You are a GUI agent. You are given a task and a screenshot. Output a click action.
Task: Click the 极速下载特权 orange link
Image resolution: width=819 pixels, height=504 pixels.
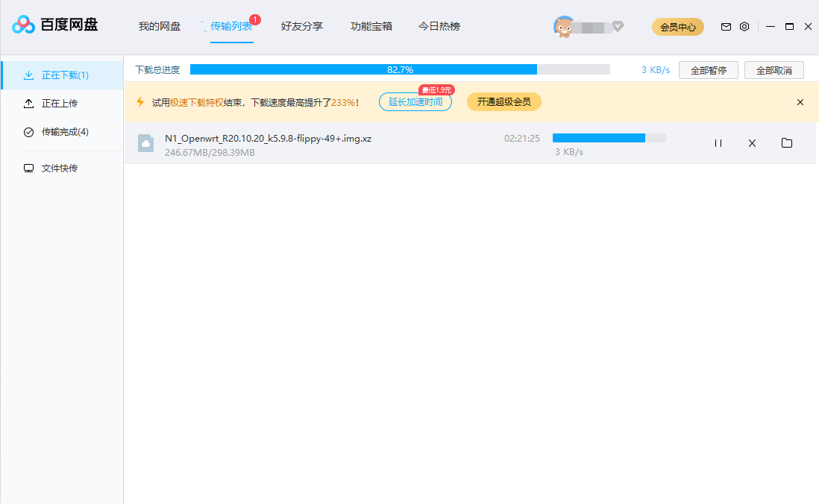point(197,102)
